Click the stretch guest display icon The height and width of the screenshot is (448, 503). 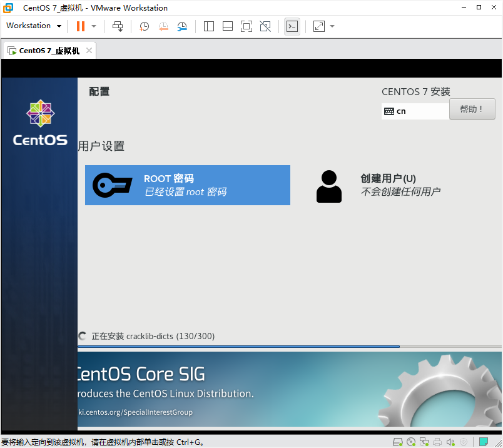(319, 26)
